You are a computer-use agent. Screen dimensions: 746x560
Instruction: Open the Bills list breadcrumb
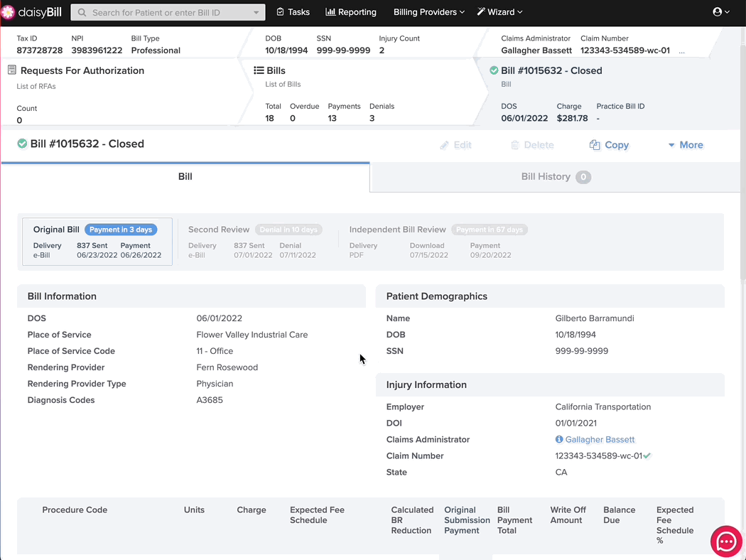point(276,70)
